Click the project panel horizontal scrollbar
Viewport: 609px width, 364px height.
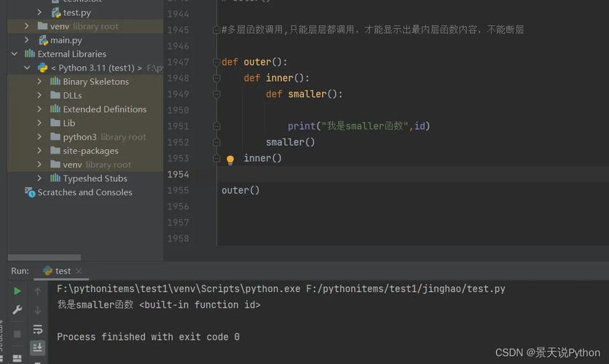[44, 258]
